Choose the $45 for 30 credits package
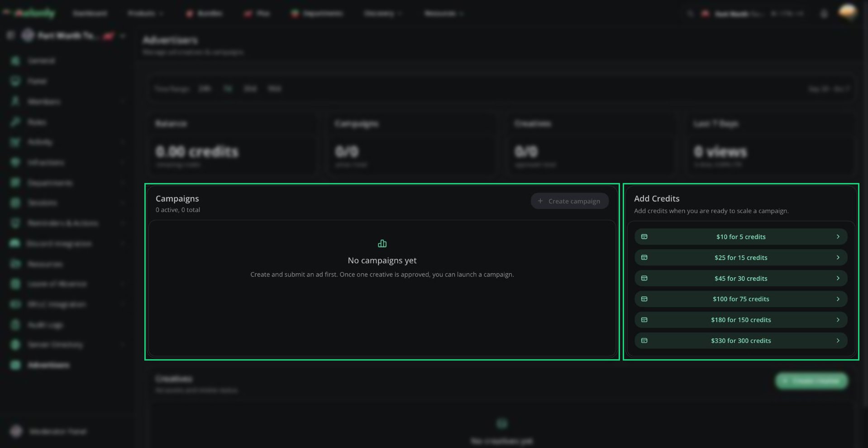 pyautogui.click(x=741, y=279)
